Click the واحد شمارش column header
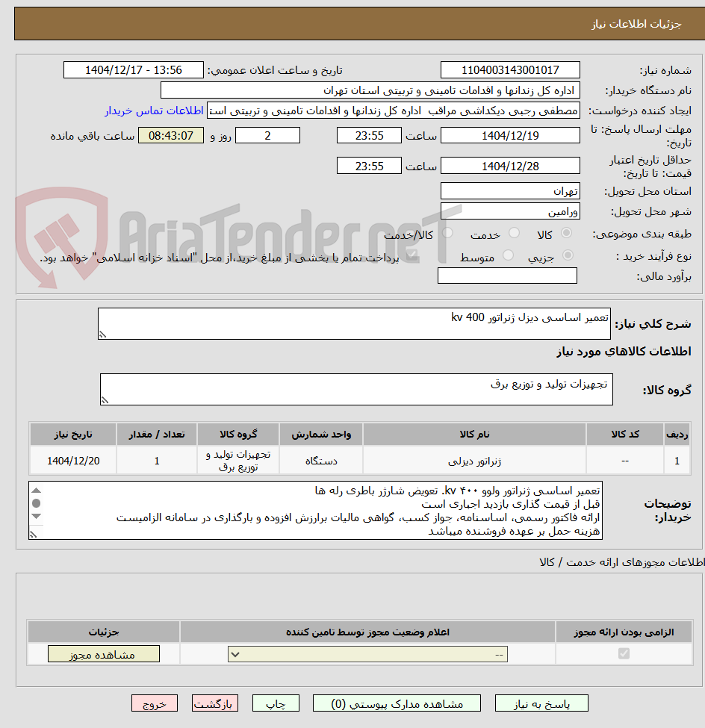The image size is (705, 728). pyautogui.click(x=321, y=434)
